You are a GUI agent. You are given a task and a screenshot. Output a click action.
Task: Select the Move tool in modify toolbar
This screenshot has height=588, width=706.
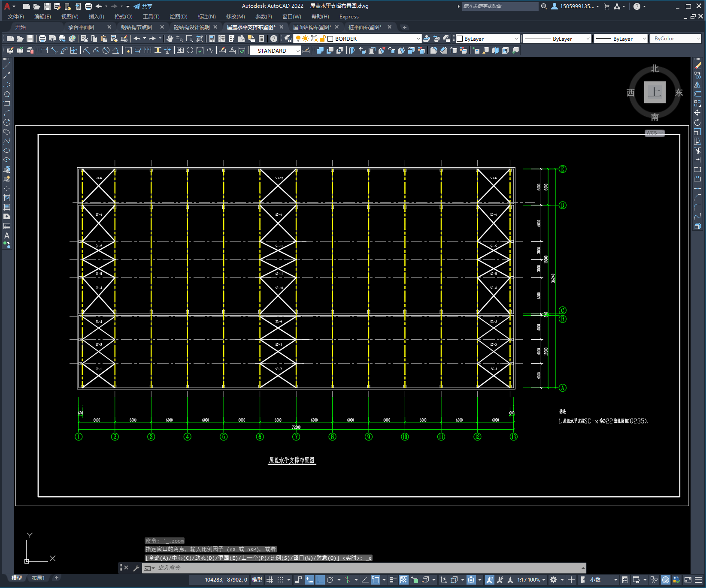click(697, 113)
